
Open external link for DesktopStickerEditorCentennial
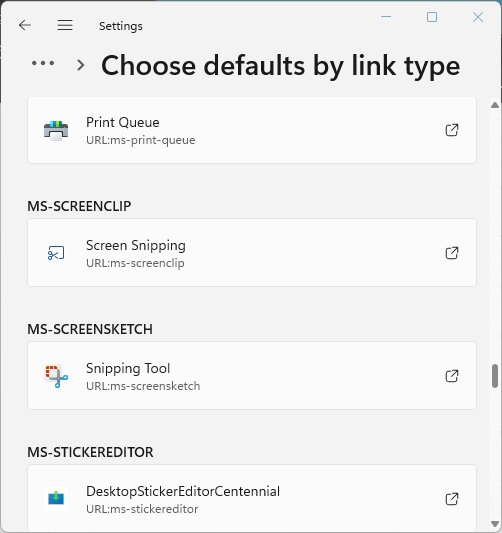pos(452,499)
